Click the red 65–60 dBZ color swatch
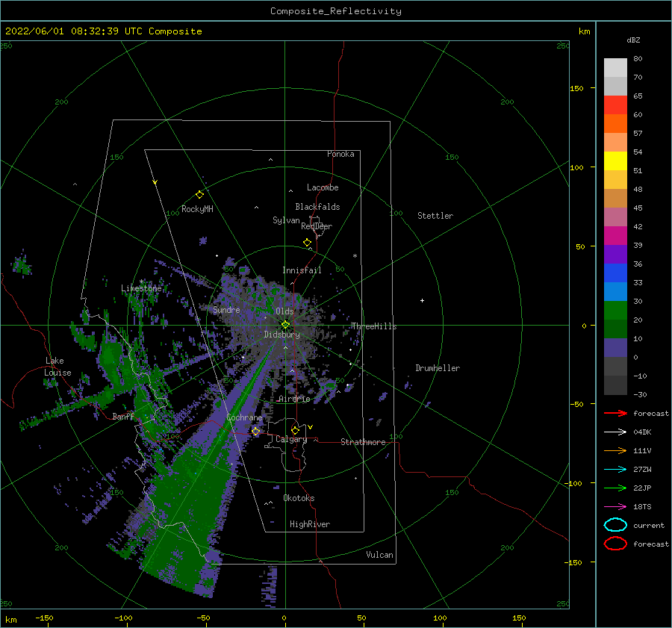Viewport: 672px width, 628px height. point(615,105)
